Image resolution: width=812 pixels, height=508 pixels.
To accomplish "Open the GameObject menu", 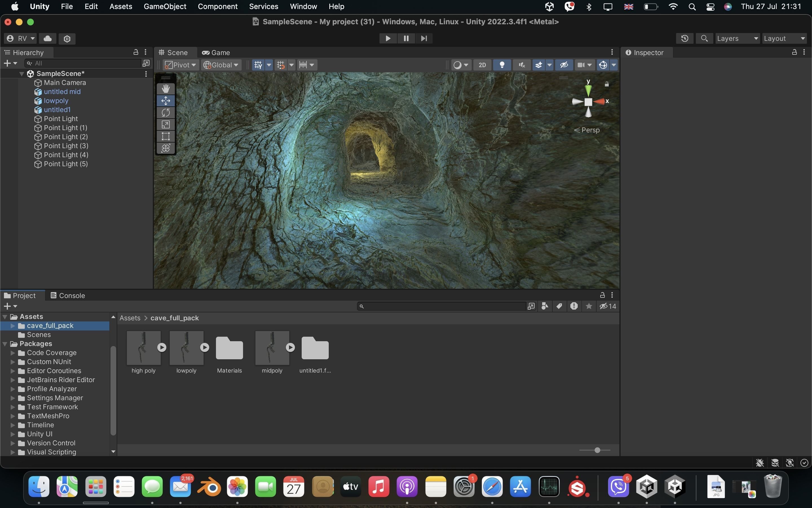I will click(x=165, y=6).
